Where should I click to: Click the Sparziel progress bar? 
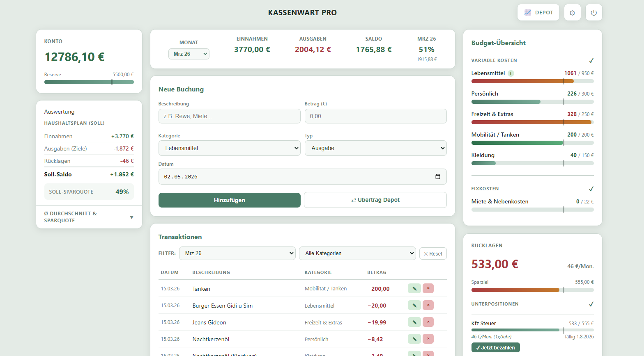[533, 290]
